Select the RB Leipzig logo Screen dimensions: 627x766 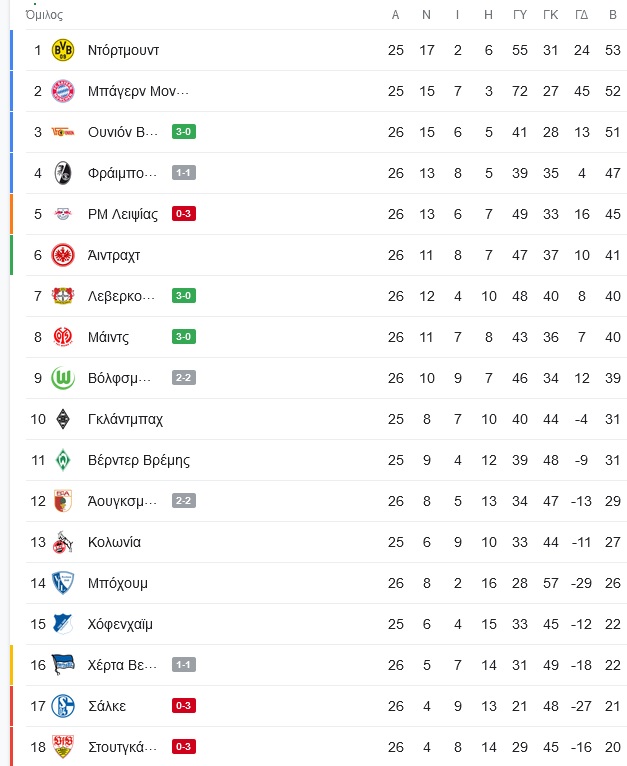pyautogui.click(x=63, y=214)
